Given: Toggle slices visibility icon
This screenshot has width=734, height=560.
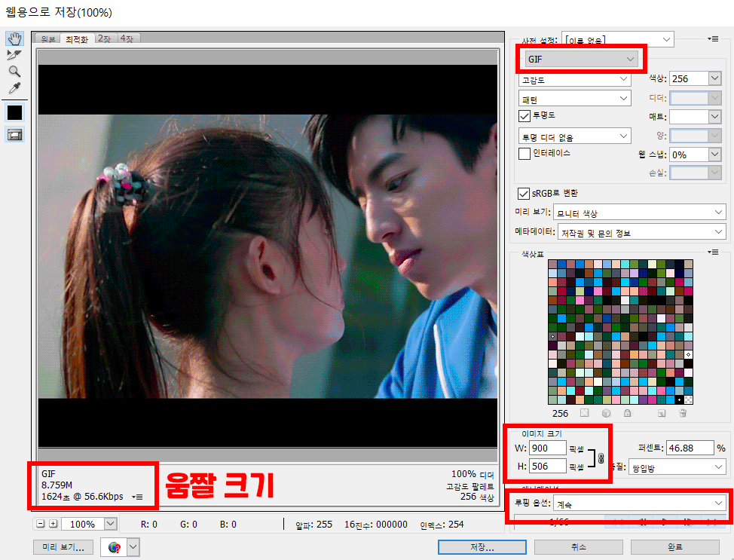Looking at the screenshot, I should click(x=14, y=135).
